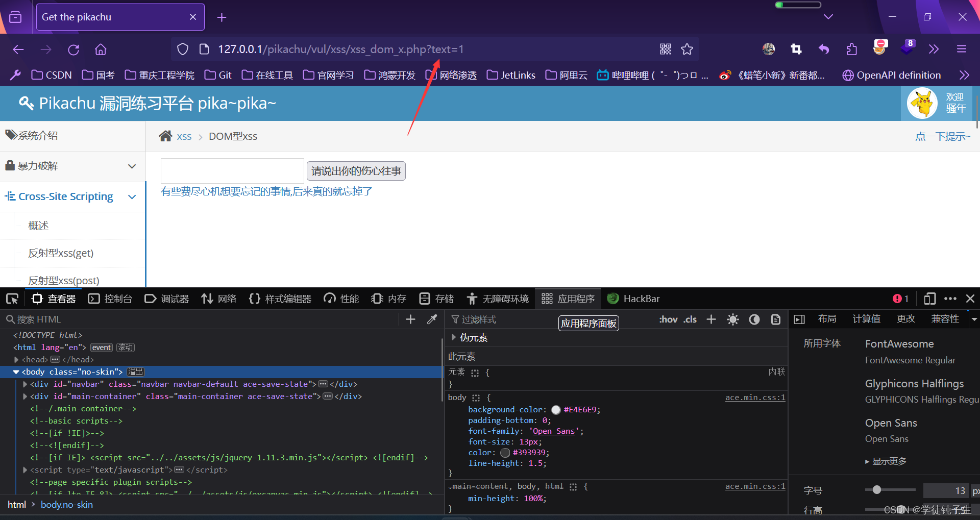
Task: Open the 网络 tab
Action: pos(219,299)
